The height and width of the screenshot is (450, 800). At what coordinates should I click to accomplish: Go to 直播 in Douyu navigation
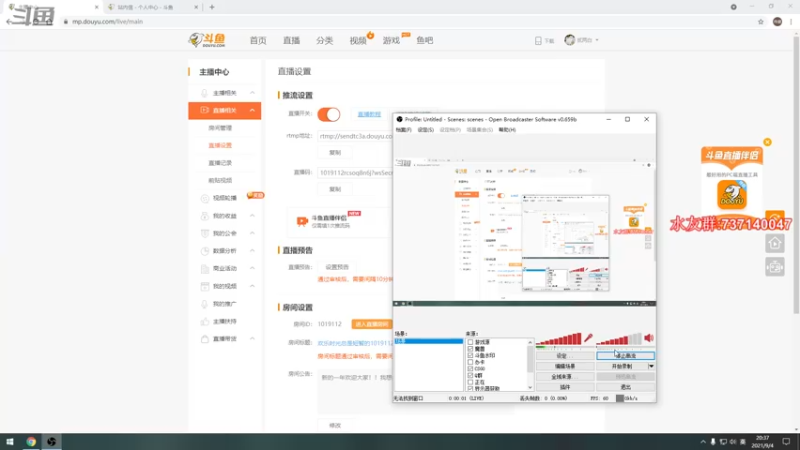click(291, 40)
